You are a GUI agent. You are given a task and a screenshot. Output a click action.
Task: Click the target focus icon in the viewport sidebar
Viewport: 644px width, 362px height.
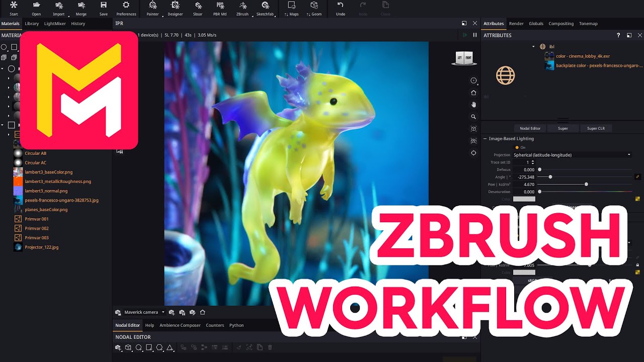[473, 153]
